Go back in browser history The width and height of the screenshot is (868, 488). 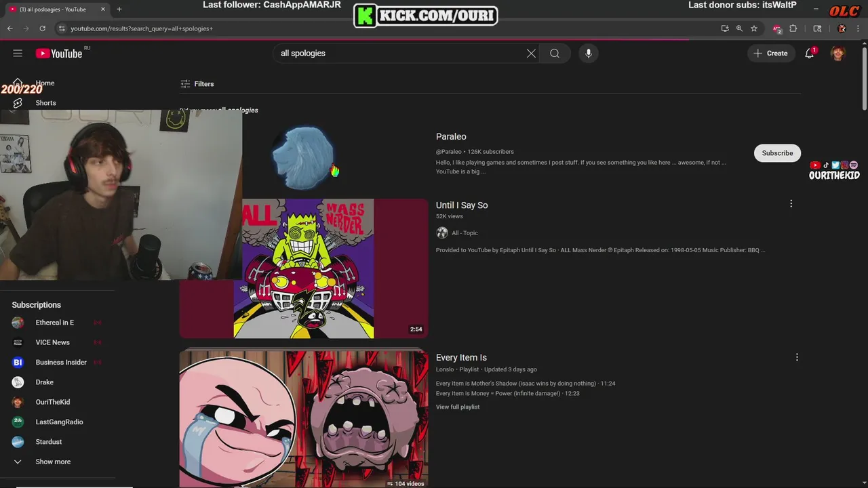click(9, 28)
